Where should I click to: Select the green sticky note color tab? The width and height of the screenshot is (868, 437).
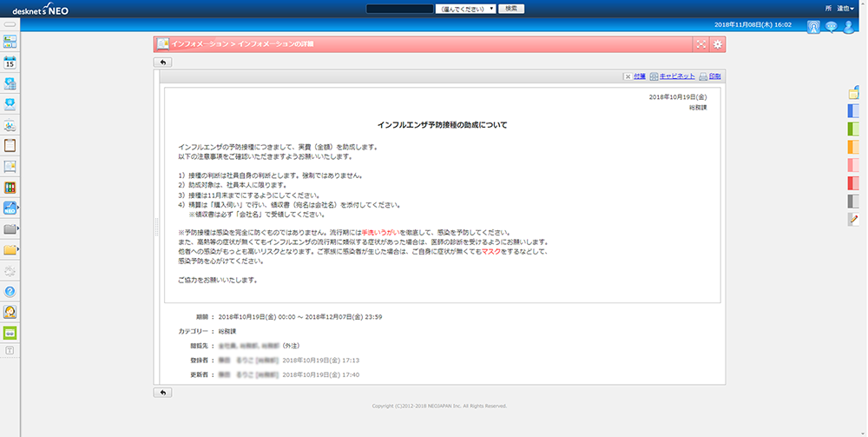click(x=853, y=129)
